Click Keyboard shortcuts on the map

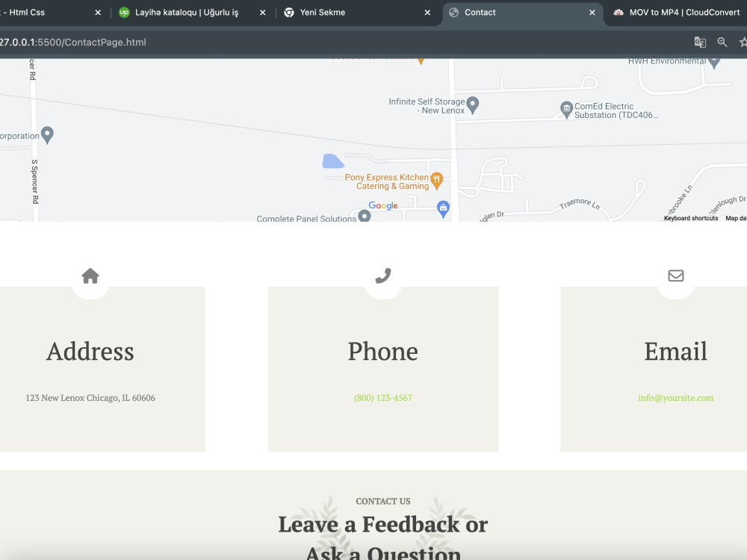(691, 218)
